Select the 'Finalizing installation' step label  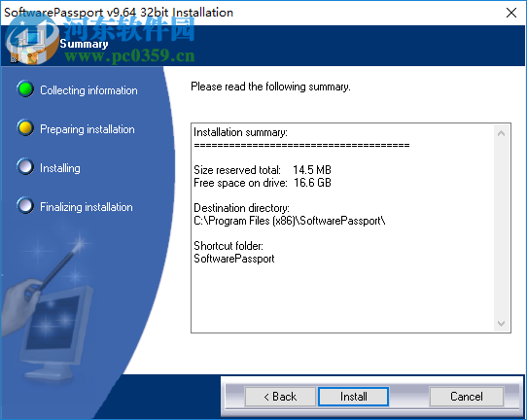[x=87, y=207]
